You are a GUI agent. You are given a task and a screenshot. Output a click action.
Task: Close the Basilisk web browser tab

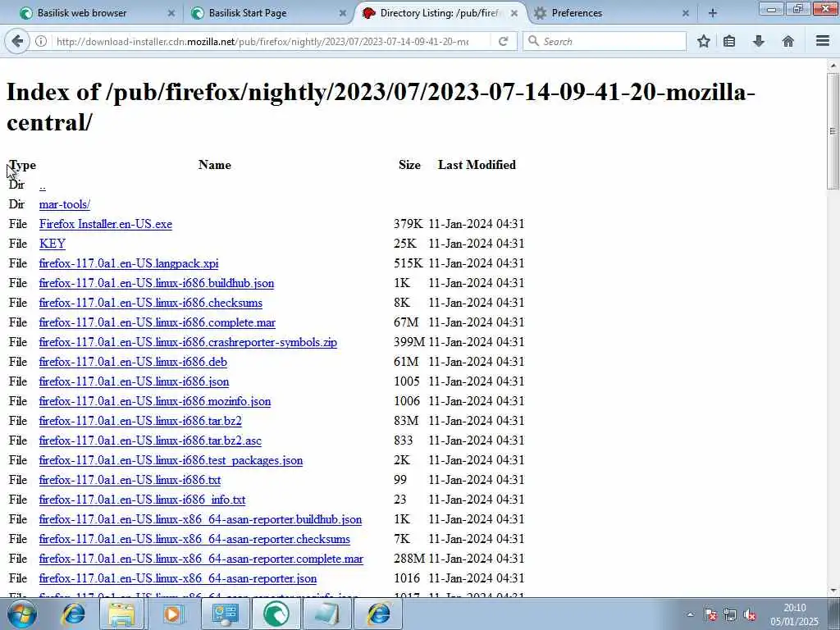coord(171,13)
